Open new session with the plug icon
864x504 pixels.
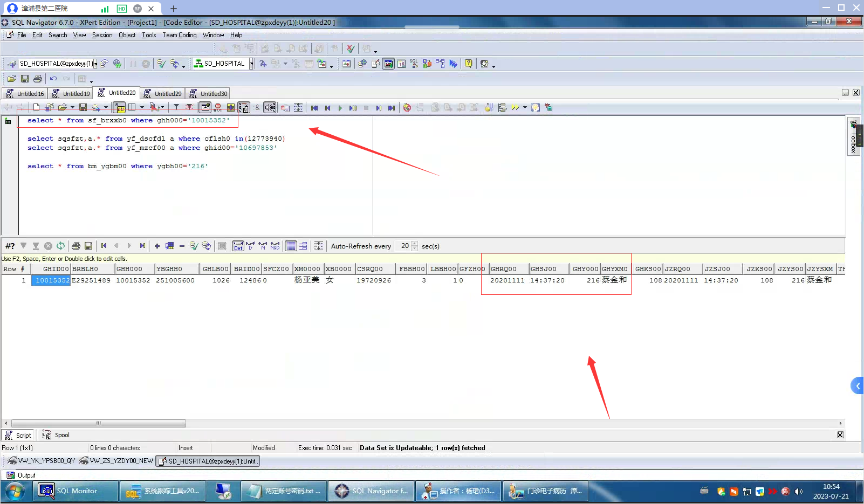(12, 64)
